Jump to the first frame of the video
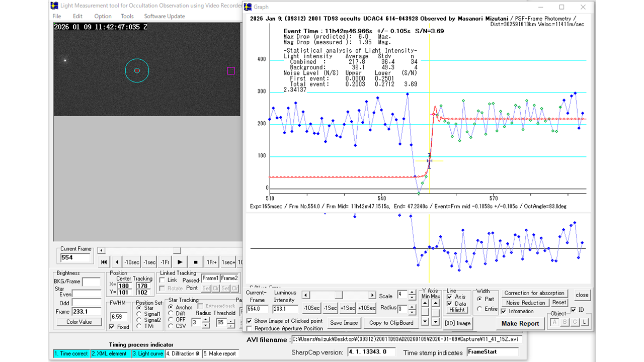 [x=104, y=262]
